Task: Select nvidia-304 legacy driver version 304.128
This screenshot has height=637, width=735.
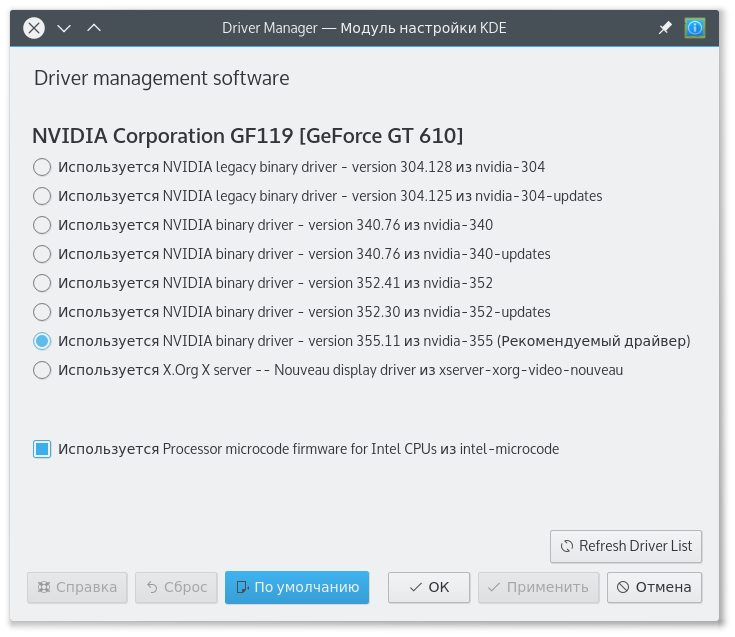Action: tap(42, 167)
